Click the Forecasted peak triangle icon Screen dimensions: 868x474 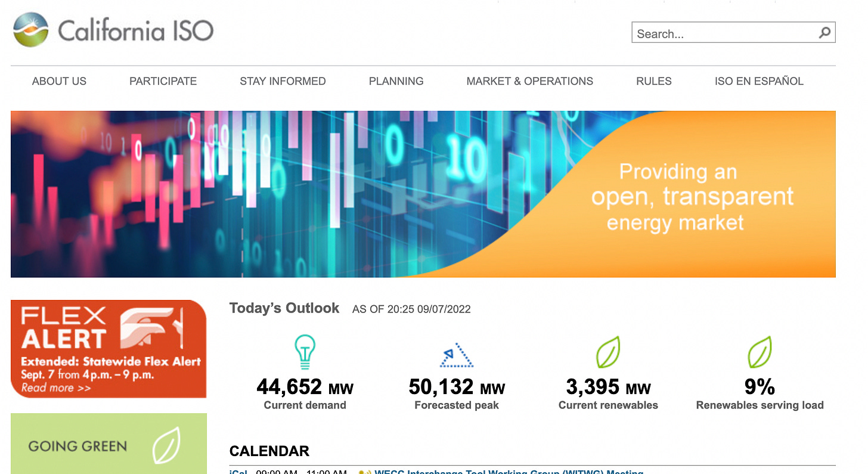pyautogui.click(x=457, y=355)
